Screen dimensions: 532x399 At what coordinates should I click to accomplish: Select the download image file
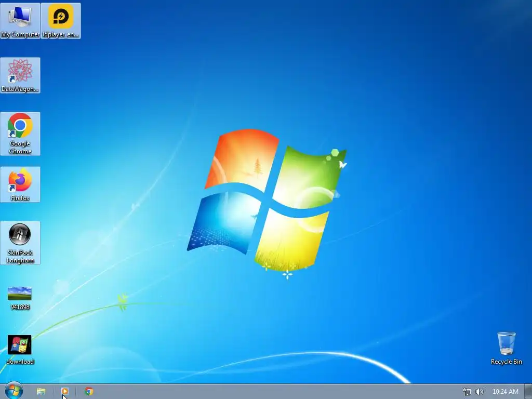tap(20, 350)
